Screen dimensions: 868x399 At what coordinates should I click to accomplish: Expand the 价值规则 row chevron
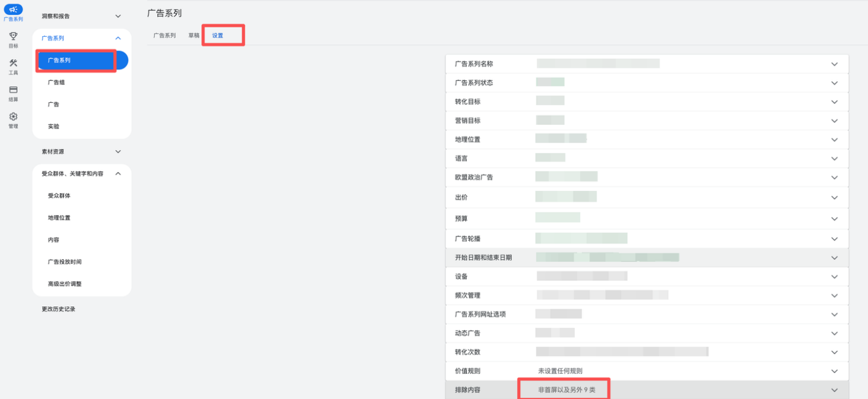click(x=834, y=371)
